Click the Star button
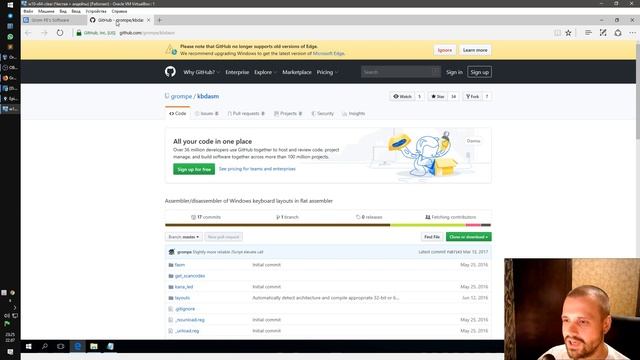Image resolution: width=640 pixels, height=360 pixels. [x=438, y=96]
